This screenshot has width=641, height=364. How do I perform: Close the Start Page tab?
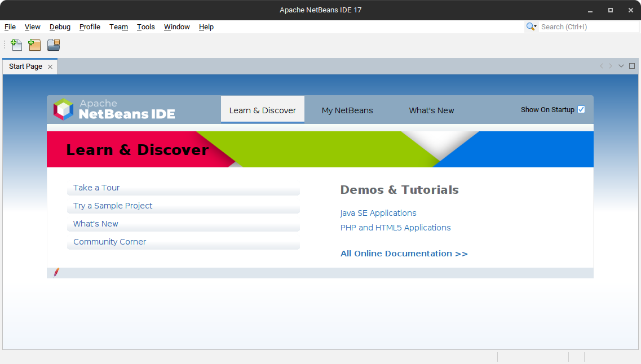point(50,66)
